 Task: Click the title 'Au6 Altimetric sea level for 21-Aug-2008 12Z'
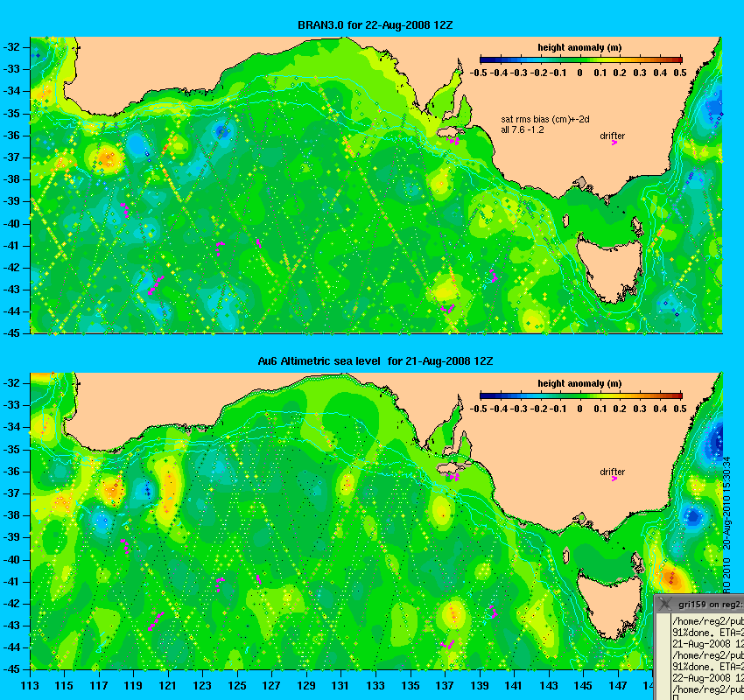(375, 361)
